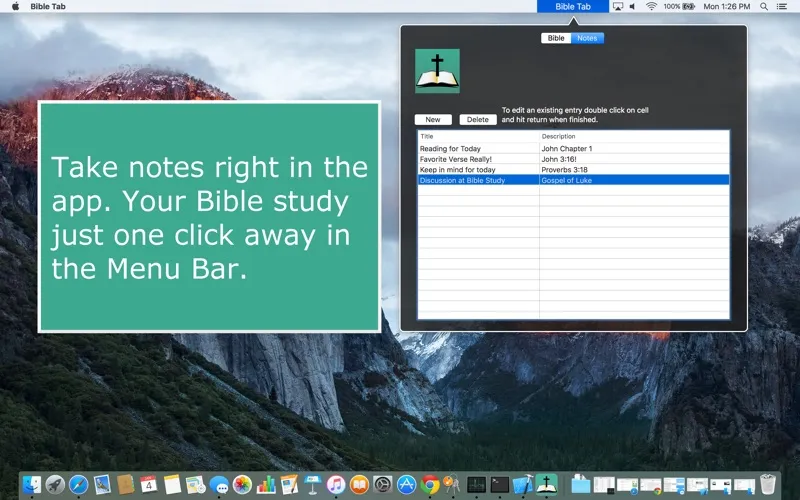Launch Xcode from the Dock

[523, 485]
